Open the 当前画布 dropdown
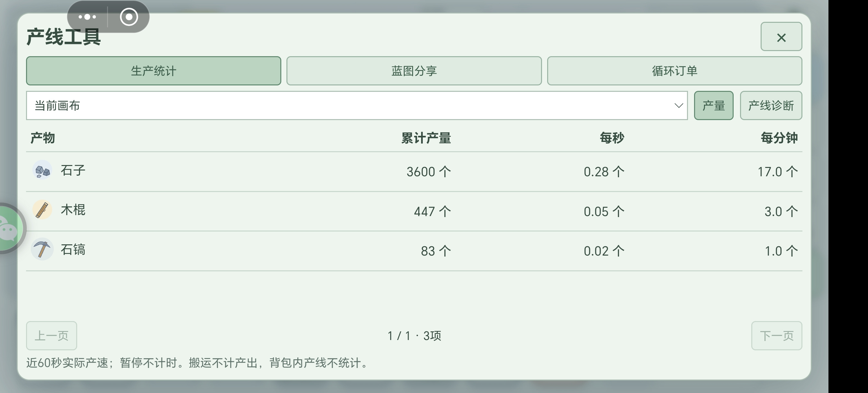The height and width of the screenshot is (393, 868). (x=357, y=106)
